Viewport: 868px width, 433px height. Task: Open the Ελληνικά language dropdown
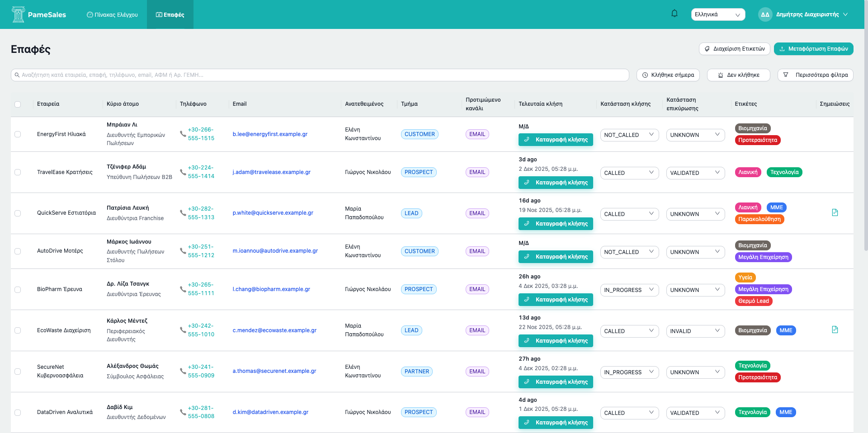tap(717, 14)
